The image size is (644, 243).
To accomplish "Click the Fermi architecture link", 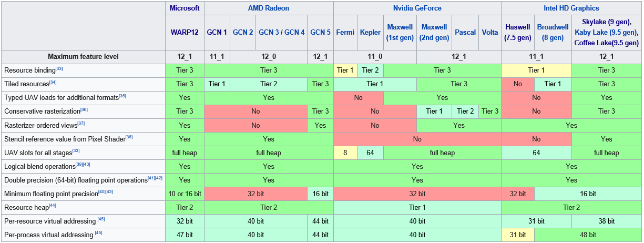I will [x=345, y=32].
